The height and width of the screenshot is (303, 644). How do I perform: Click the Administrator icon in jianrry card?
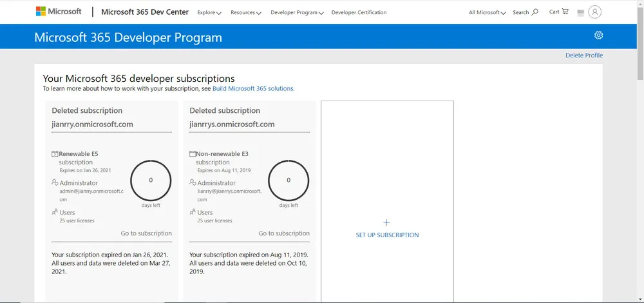(55, 183)
